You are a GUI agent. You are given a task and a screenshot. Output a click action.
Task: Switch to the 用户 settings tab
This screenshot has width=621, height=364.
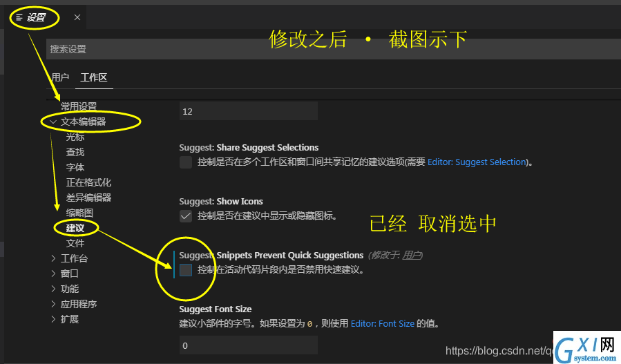(x=61, y=77)
